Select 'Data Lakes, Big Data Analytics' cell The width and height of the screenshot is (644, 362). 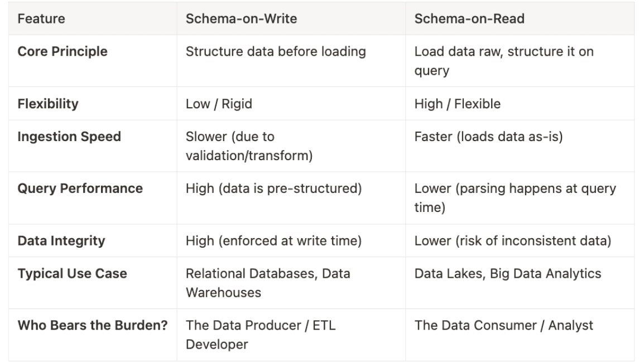(x=507, y=274)
